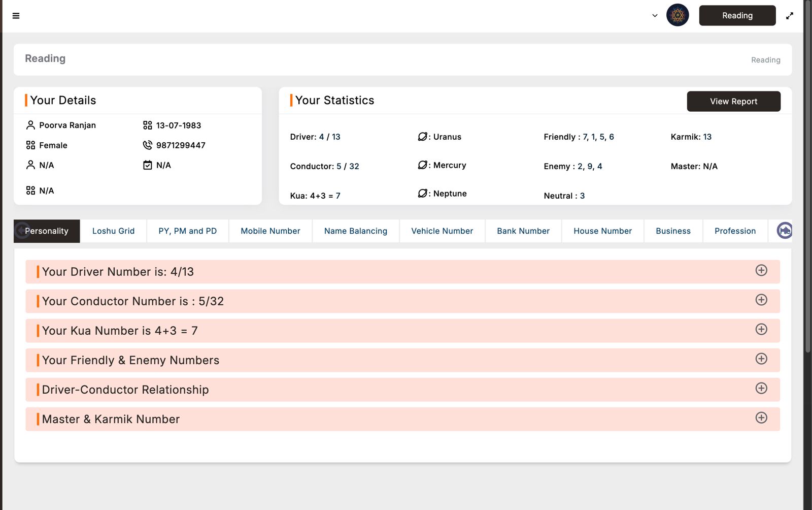Expand the Kua Number accordion
Screen dimensions: 812x510
point(761,330)
